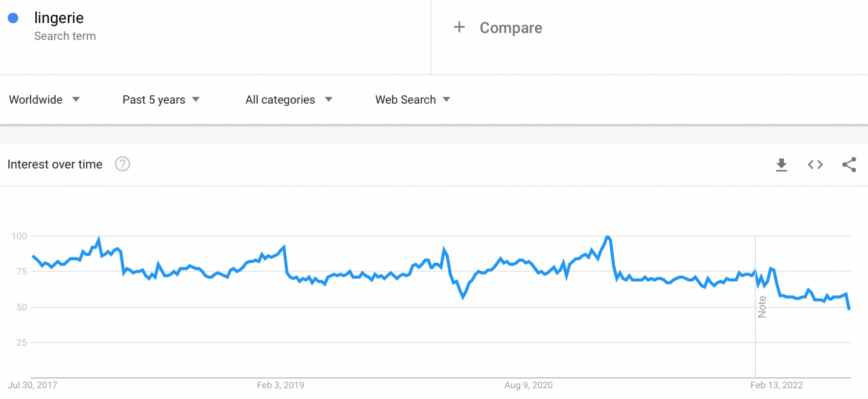Download the Interest over time chart data
The width and height of the screenshot is (868, 399).
click(x=781, y=165)
